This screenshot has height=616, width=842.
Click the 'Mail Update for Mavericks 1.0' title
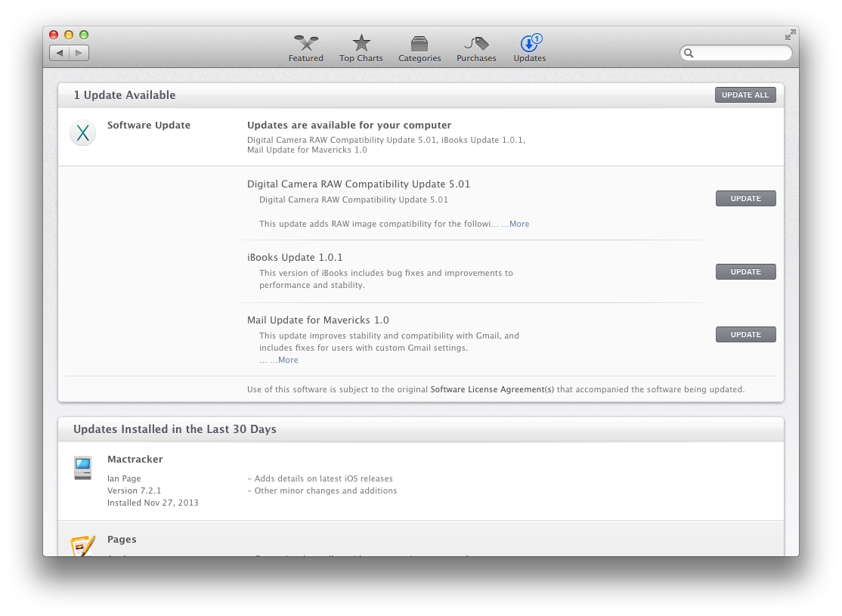[x=318, y=320]
